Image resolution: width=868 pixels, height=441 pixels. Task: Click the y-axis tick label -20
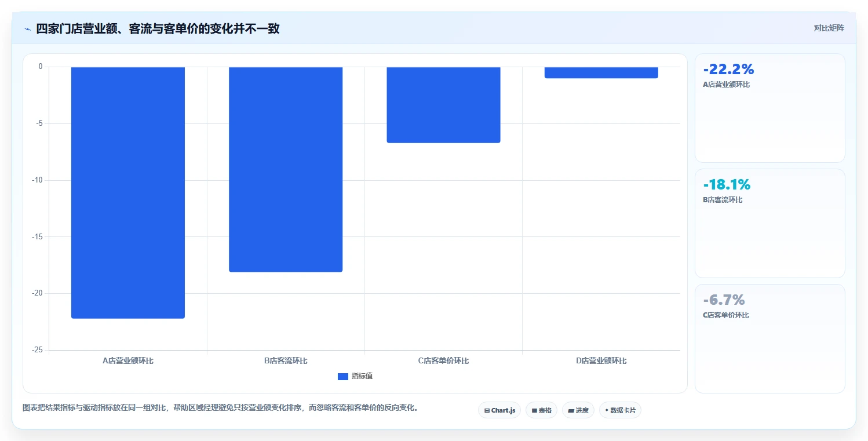click(x=38, y=293)
